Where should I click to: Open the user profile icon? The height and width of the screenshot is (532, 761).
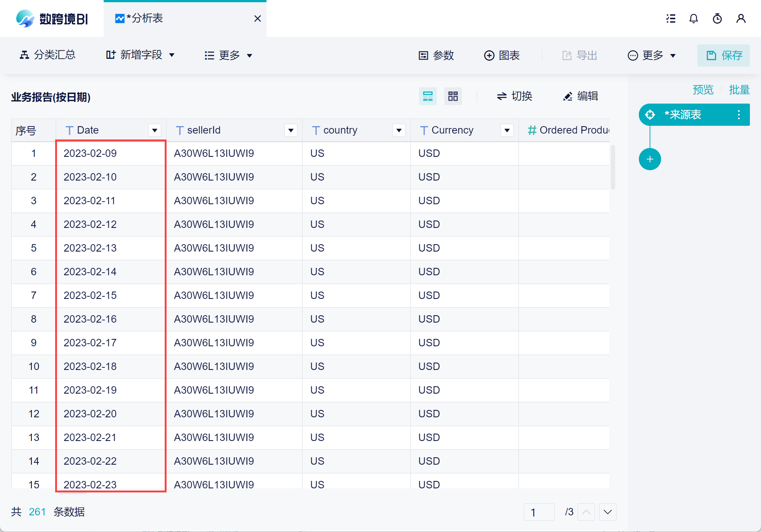tap(741, 18)
